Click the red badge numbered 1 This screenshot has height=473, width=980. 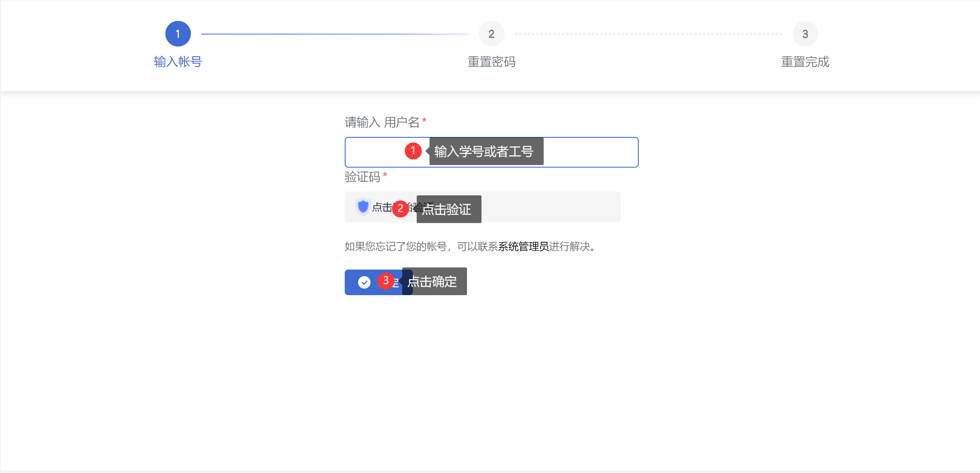pyautogui.click(x=413, y=151)
